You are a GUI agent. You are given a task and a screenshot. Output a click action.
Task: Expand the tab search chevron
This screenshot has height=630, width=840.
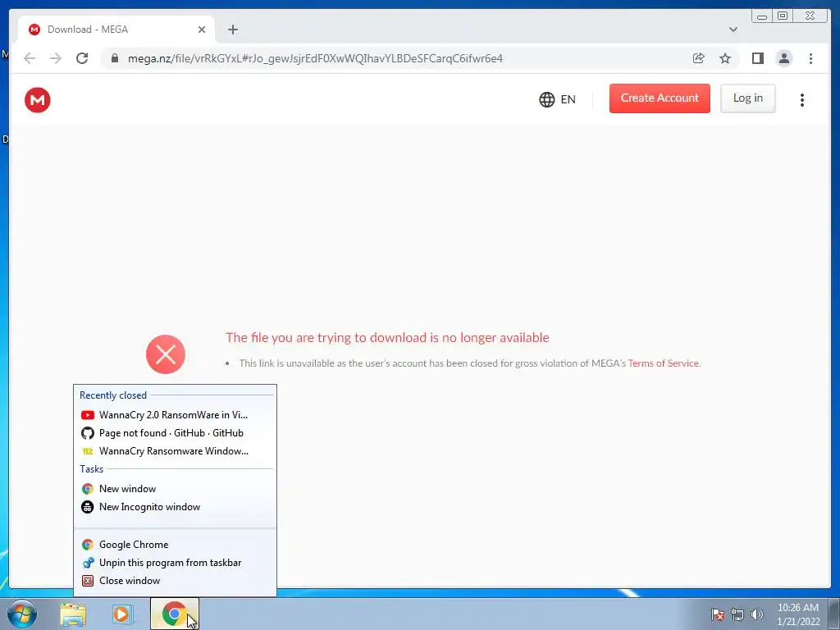(x=733, y=30)
